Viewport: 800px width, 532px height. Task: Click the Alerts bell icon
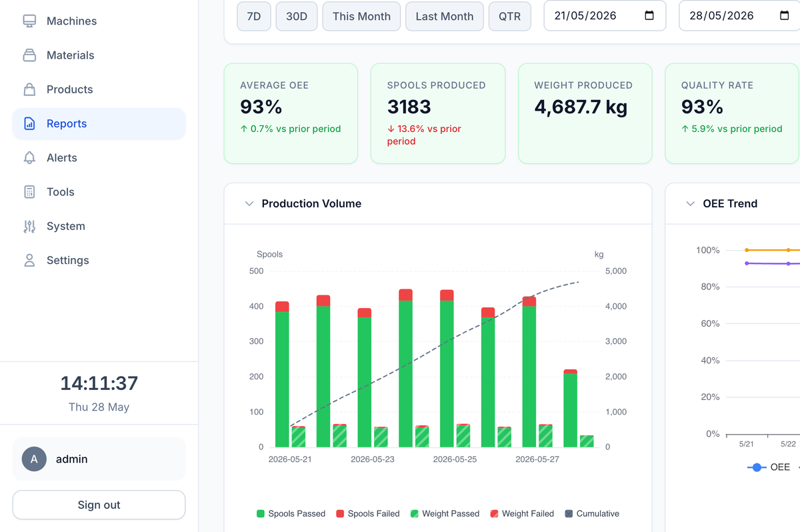(x=29, y=158)
